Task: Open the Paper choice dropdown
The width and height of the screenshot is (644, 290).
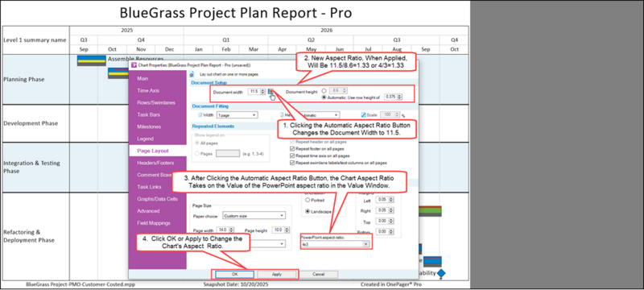Action: (254, 215)
